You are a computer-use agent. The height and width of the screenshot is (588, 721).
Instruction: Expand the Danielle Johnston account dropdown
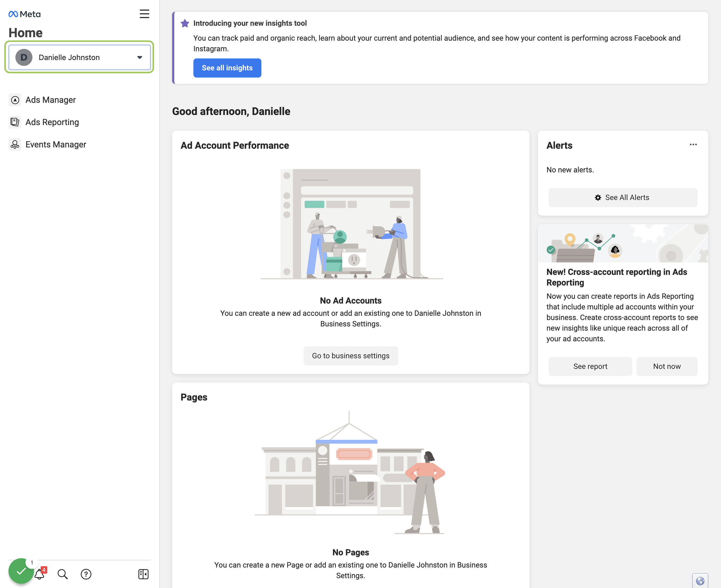pos(80,57)
